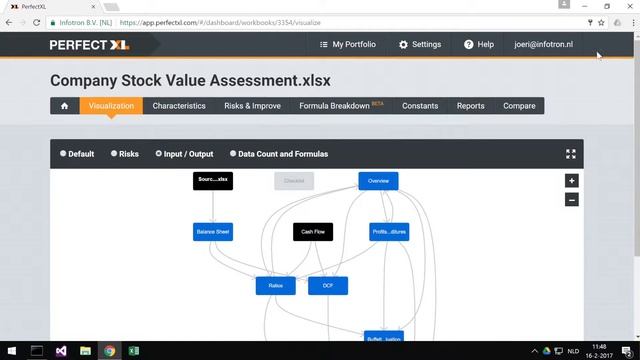The width and height of the screenshot is (640, 360).
Task: Close the PerfectXL browser tab
Action: [93, 7]
